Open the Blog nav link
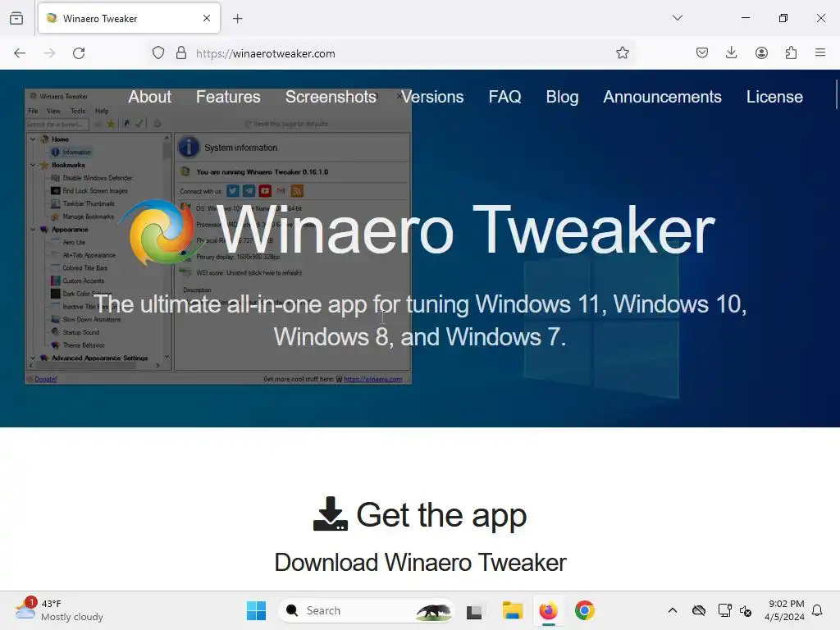 click(x=562, y=97)
